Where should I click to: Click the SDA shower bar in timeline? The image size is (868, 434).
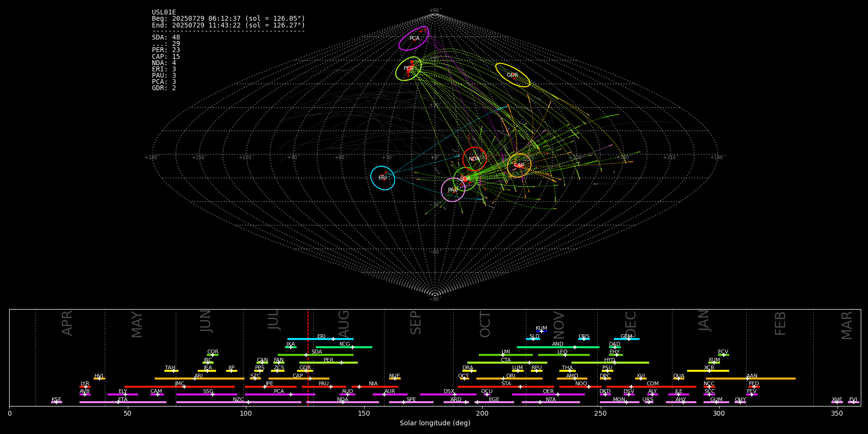[315, 355]
